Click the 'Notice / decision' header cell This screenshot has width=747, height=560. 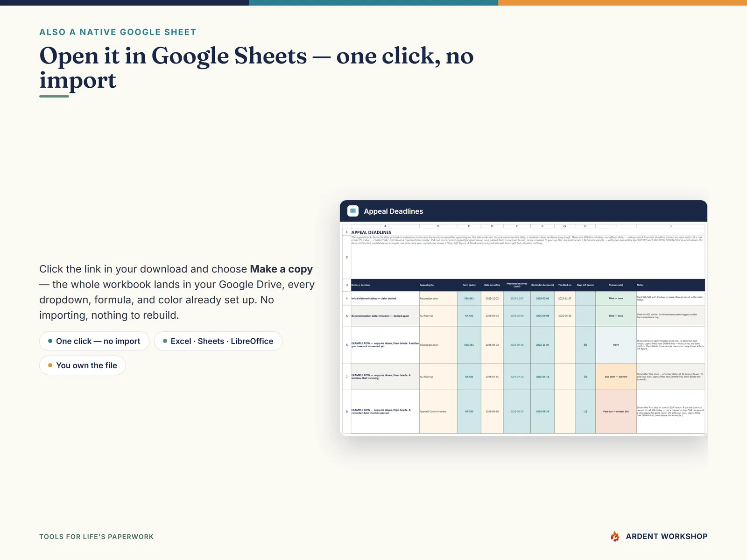pos(385,285)
